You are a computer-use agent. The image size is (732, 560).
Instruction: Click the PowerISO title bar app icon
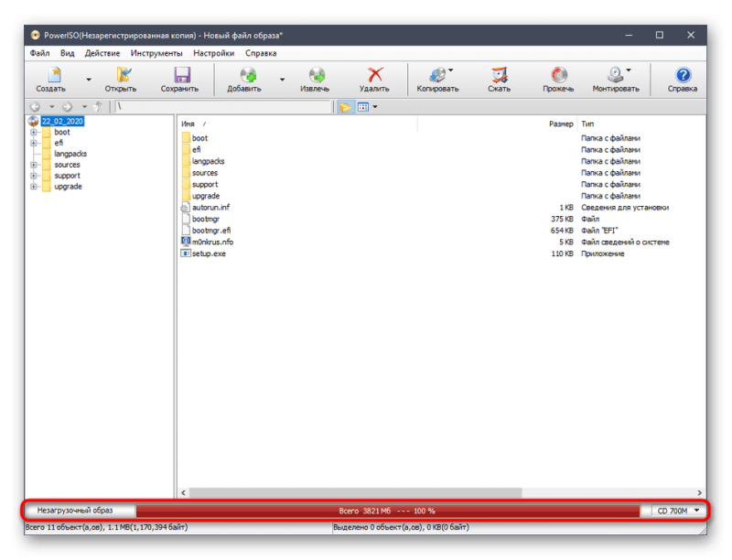[35, 36]
